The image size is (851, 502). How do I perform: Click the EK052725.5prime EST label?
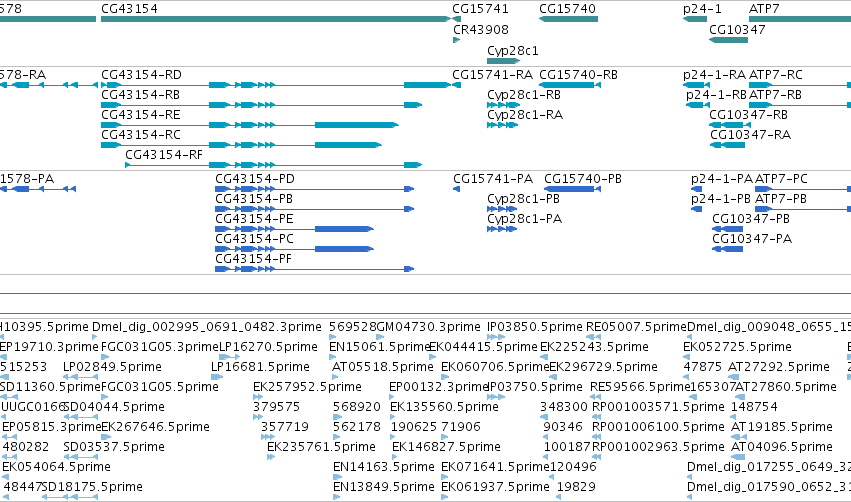click(737, 347)
